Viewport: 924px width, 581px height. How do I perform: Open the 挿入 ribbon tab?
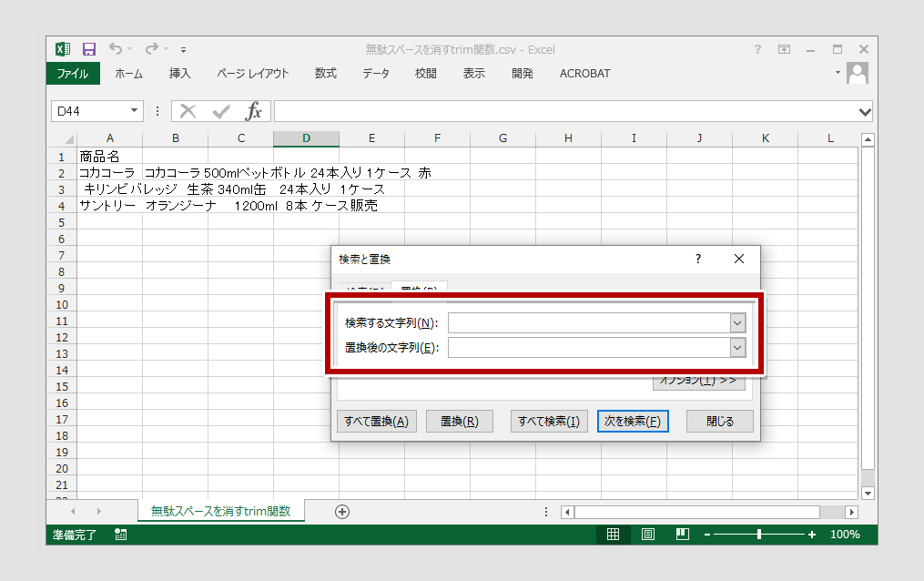(x=180, y=74)
